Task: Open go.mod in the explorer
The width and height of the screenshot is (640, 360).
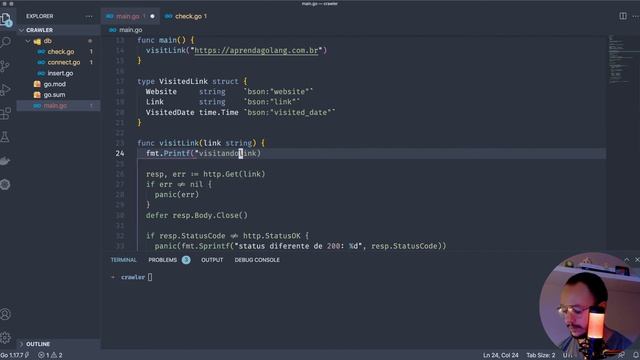Action: tap(54, 84)
